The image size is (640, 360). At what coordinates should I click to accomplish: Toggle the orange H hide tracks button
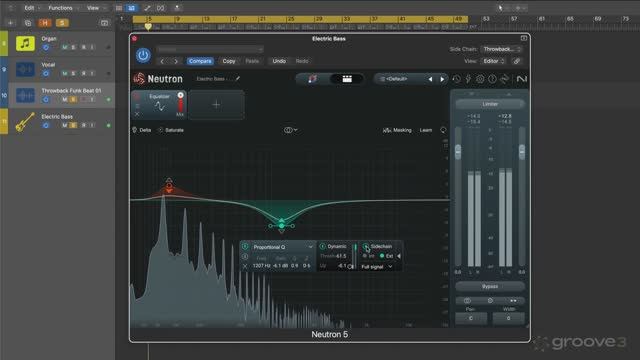[44, 23]
